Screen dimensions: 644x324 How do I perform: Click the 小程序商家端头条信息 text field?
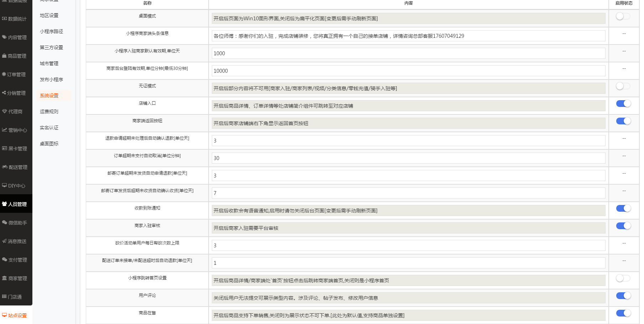(x=408, y=36)
